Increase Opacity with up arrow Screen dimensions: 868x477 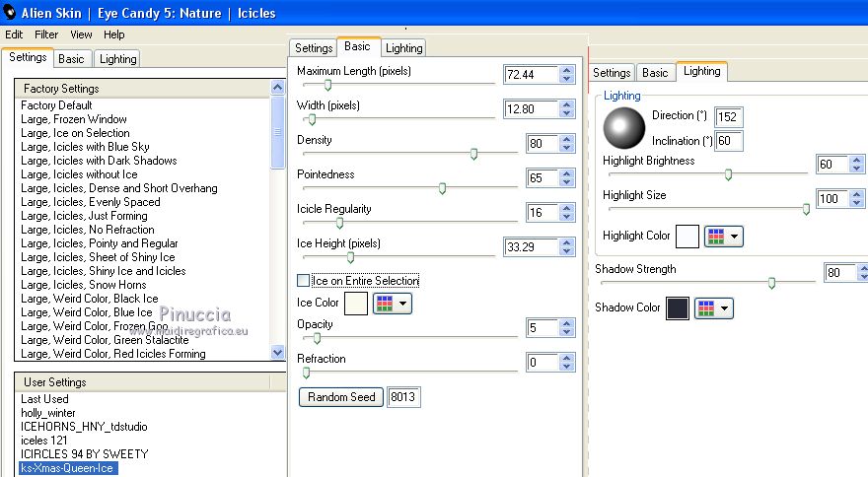(x=566, y=323)
